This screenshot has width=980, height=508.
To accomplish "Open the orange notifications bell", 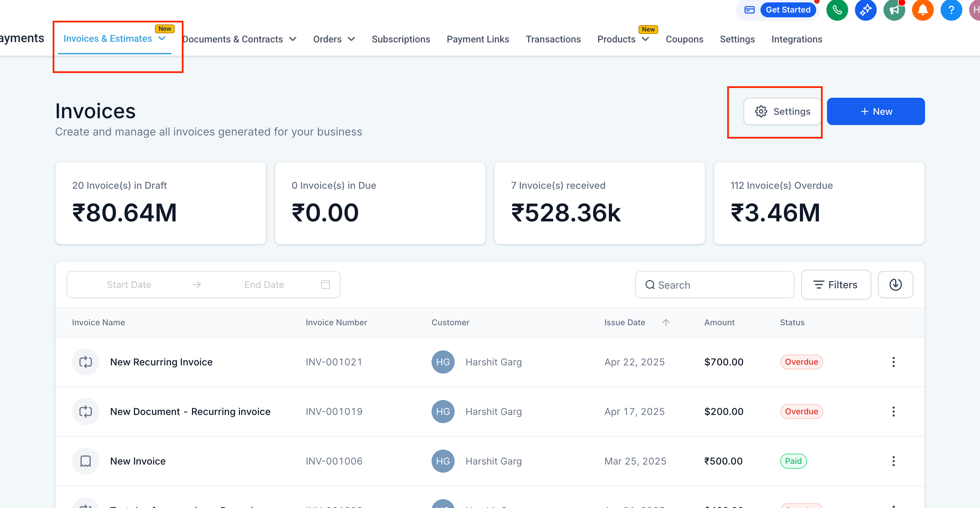I will (923, 10).
